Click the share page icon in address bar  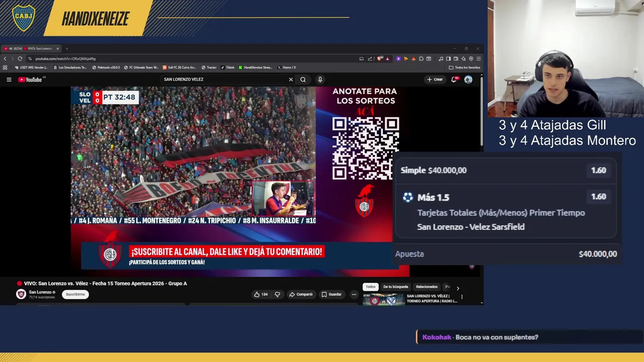click(370, 59)
